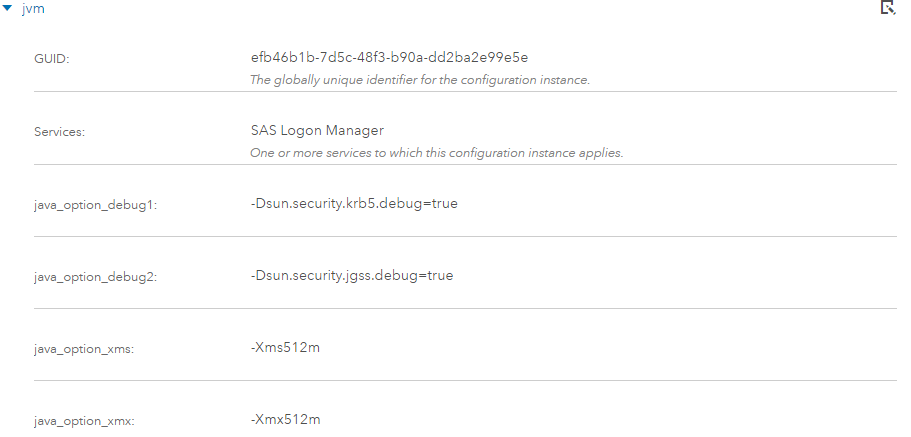Viewport: 911px width, 437px height.
Task: Click the java_option_xms label
Action: [x=84, y=348]
